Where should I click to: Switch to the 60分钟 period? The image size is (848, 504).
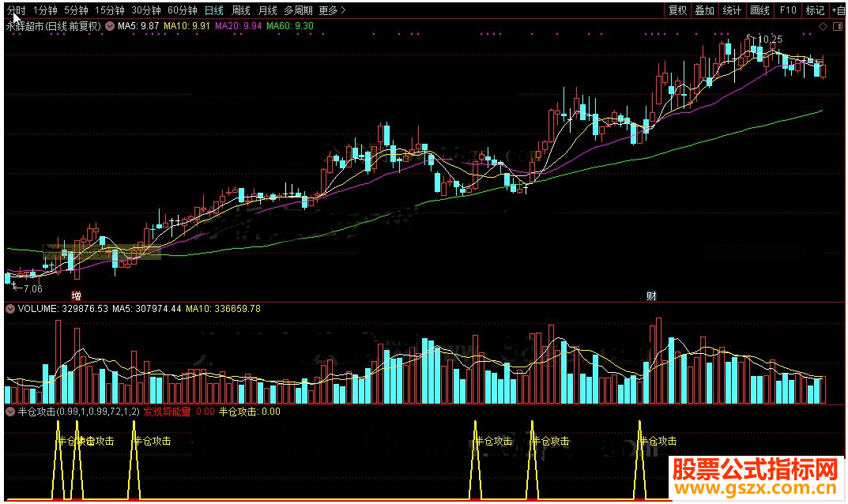[x=183, y=10]
